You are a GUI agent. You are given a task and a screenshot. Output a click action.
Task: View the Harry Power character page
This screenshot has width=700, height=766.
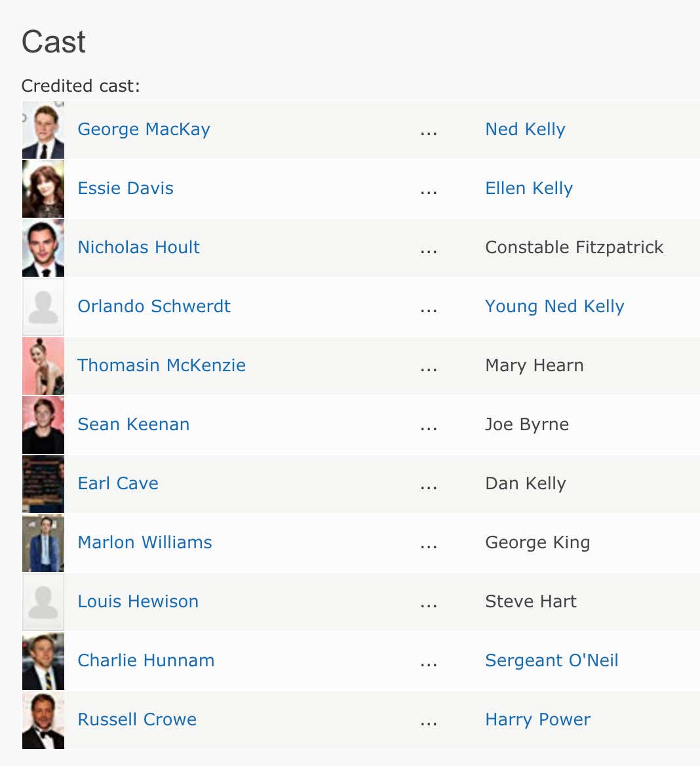[x=537, y=719]
